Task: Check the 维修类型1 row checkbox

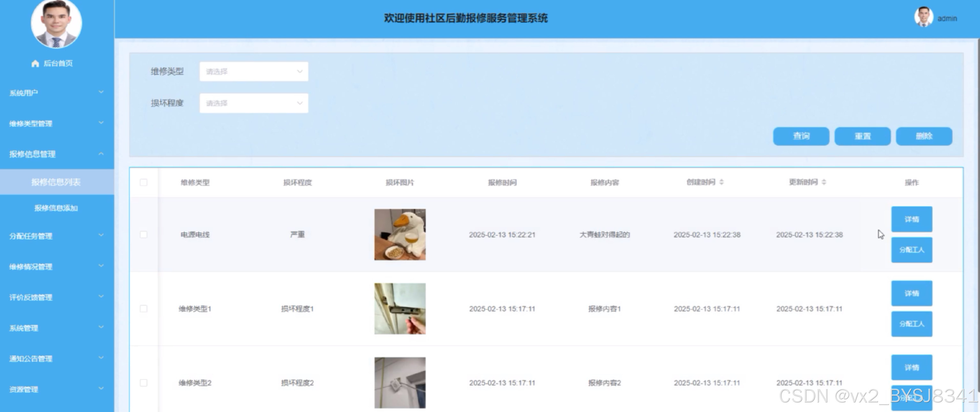Action: click(143, 309)
